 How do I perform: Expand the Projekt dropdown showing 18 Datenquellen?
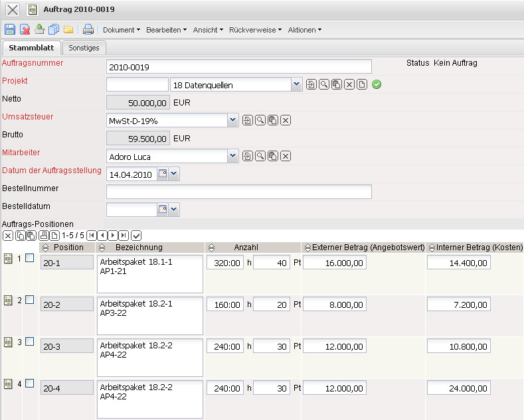pyautogui.click(x=296, y=84)
